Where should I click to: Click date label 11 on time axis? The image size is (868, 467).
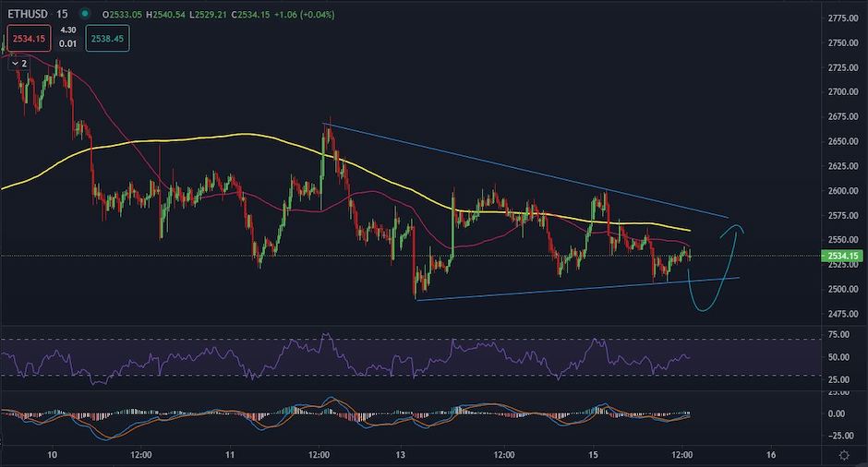coord(230,455)
